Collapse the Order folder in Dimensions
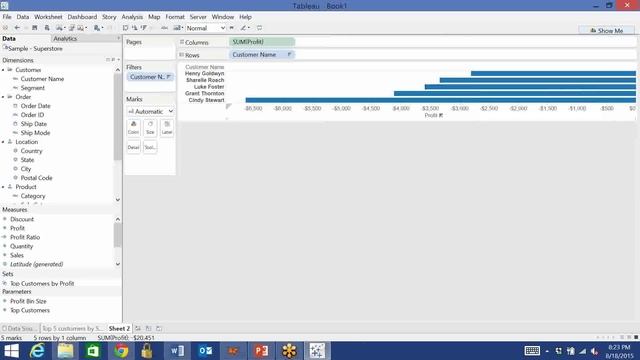Viewport: 640px width, 360px height. (x=3, y=97)
